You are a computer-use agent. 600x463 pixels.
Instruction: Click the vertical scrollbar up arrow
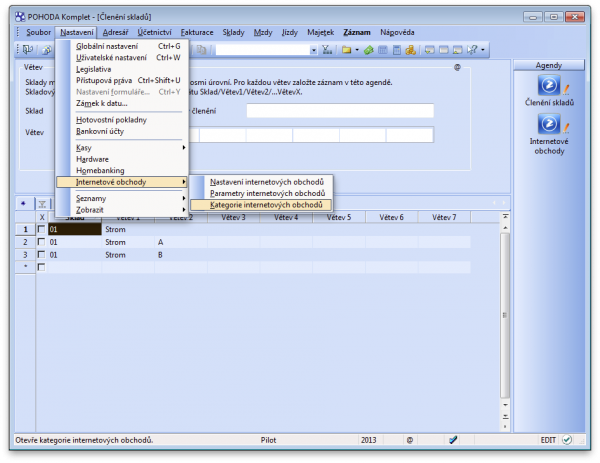(505, 228)
